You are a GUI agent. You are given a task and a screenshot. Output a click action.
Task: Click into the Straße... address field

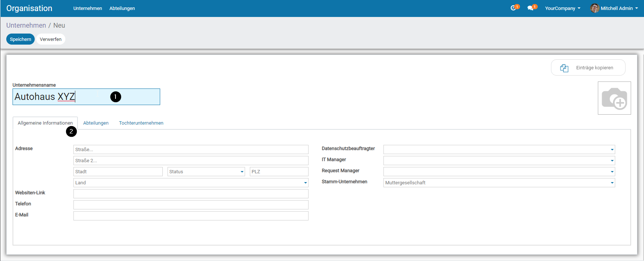point(191,150)
